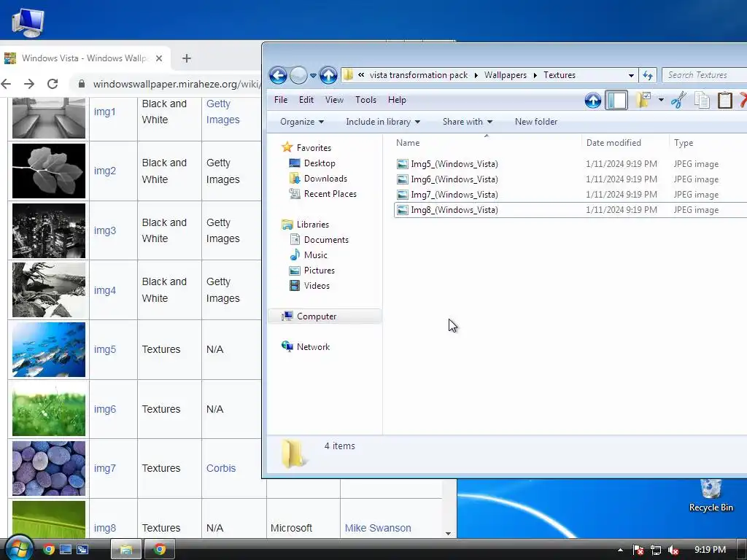The width and height of the screenshot is (747, 560).
Task: Click the blue Up toolbar icon
Action: 592,100
